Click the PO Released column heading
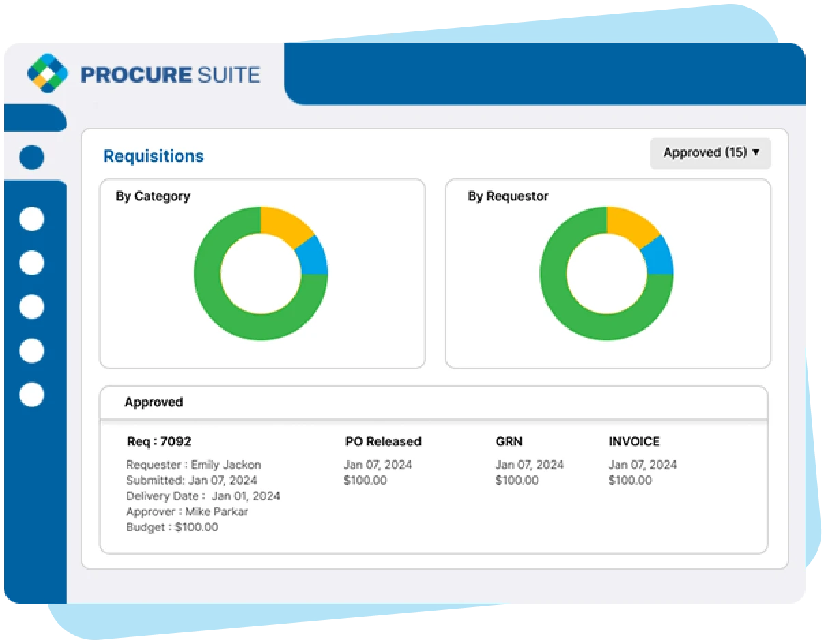The width and height of the screenshot is (826, 644). pyautogui.click(x=383, y=441)
